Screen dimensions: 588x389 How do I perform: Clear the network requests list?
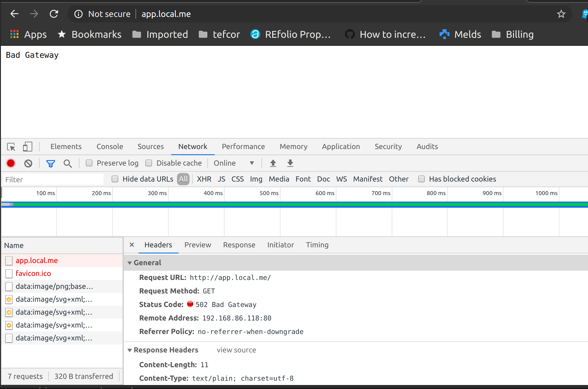pos(28,163)
